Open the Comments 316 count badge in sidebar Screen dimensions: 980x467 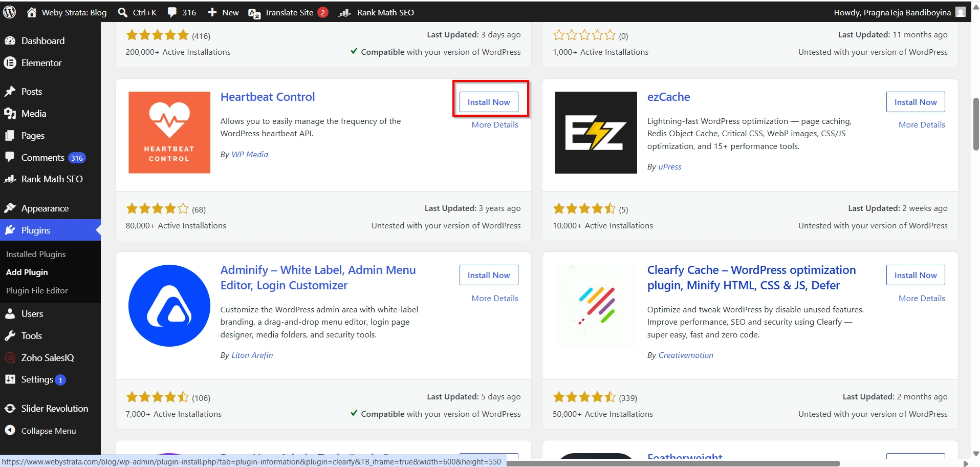pyautogui.click(x=77, y=158)
